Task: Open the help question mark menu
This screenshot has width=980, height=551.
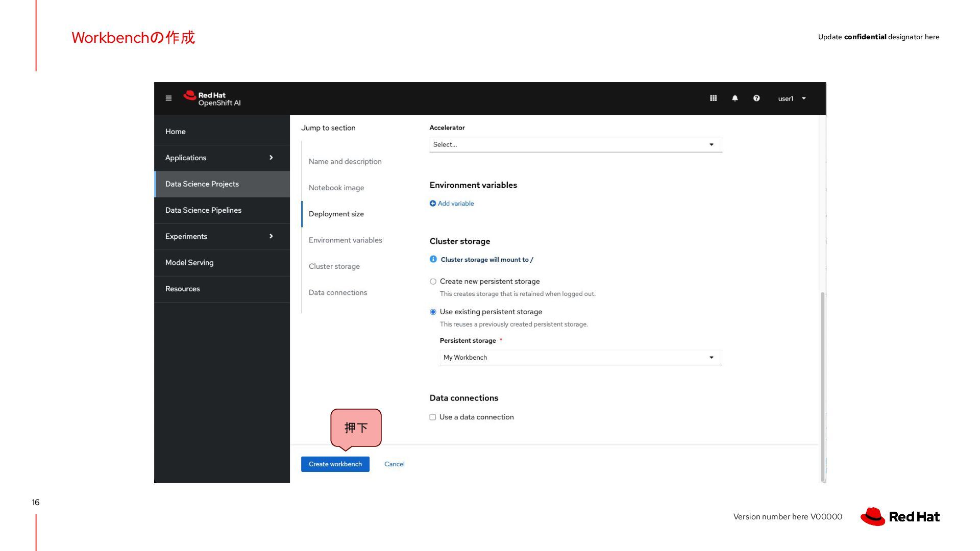Action: pos(756,98)
